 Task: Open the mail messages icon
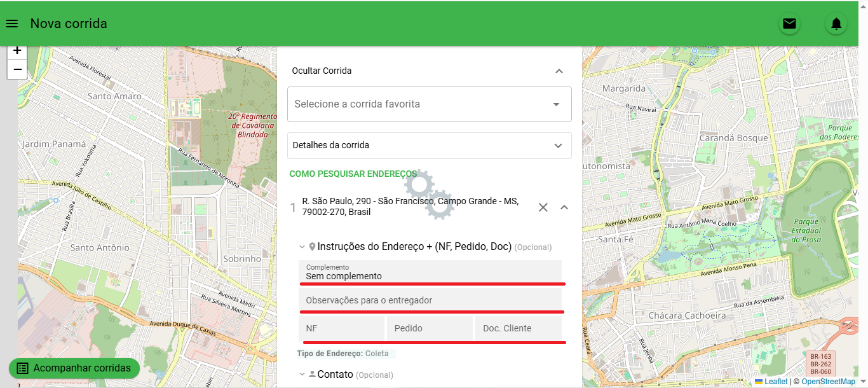point(789,24)
